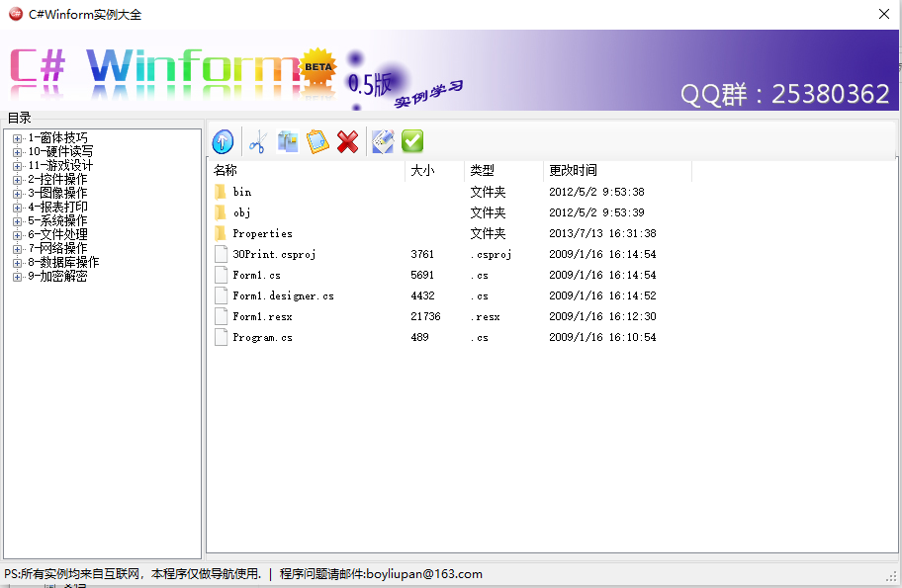Expand the 2-控件操作 tree node
The width and height of the screenshot is (902, 588).
click(17, 180)
